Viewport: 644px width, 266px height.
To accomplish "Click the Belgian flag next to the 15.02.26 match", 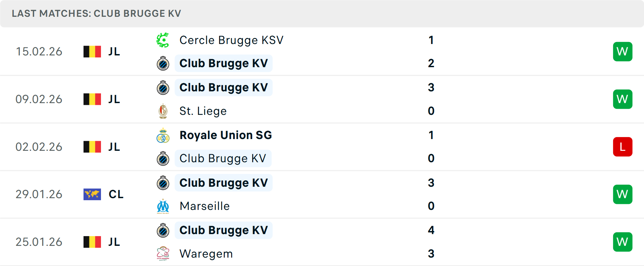I will click(92, 51).
